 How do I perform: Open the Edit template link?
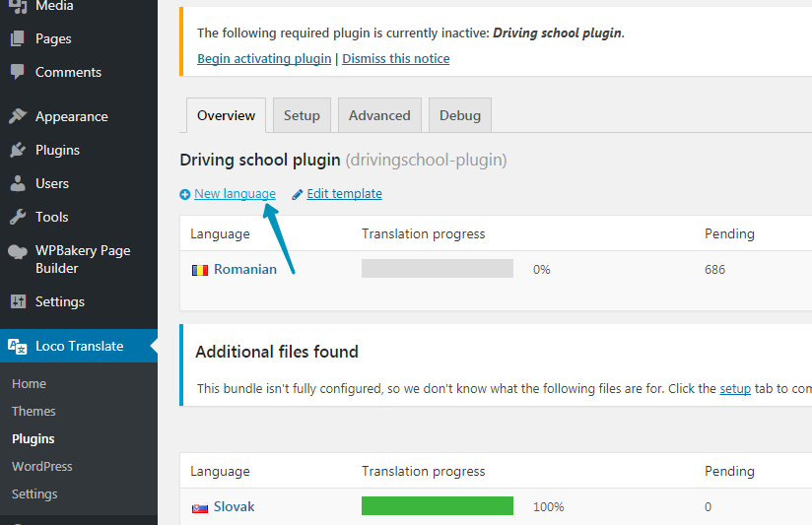344,194
